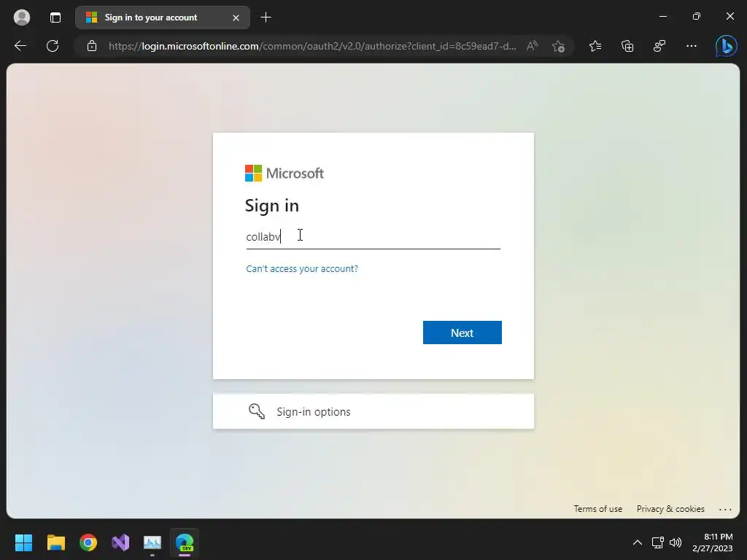The height and width of the screenshot is (560, 747).
Task: Open Privacy & cookies link
Action: 670,508
